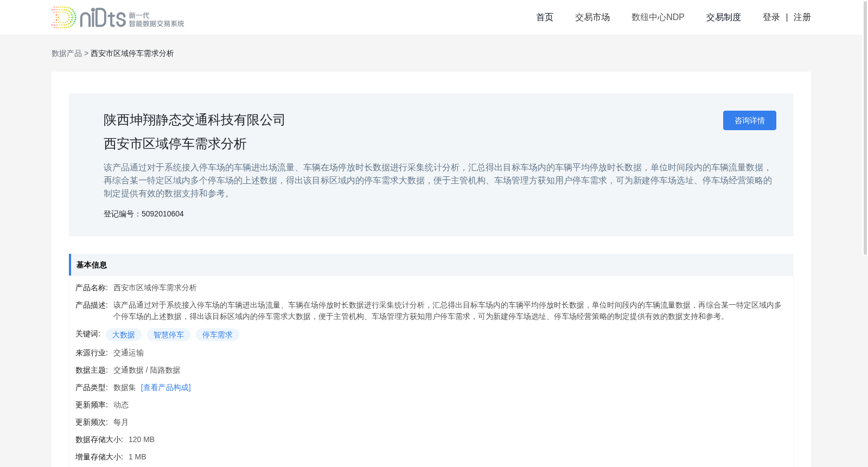Click breadcrumb current page 西安市区域停车需求分析
Image resolution: width=868 pixels, height=467 pixels.
pos(132,53)
